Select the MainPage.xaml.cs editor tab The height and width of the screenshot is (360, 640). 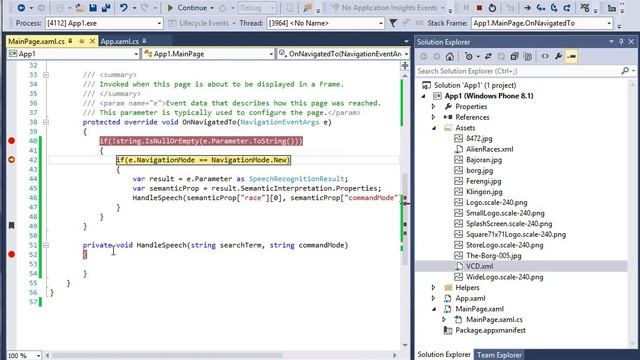pos(36,41)
